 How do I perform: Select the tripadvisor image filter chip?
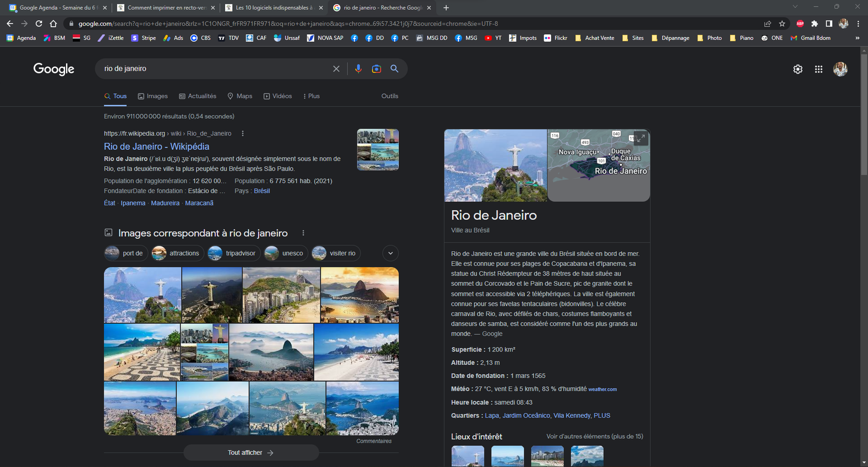(233, 253)
